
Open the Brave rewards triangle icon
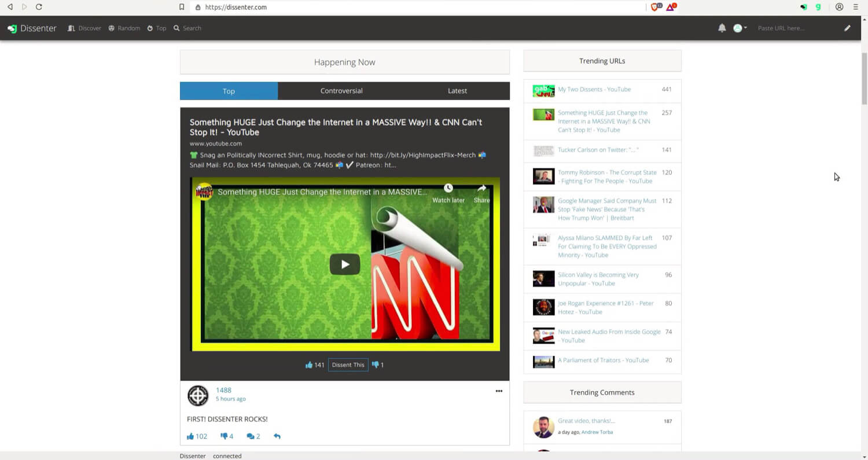point(671,7)
